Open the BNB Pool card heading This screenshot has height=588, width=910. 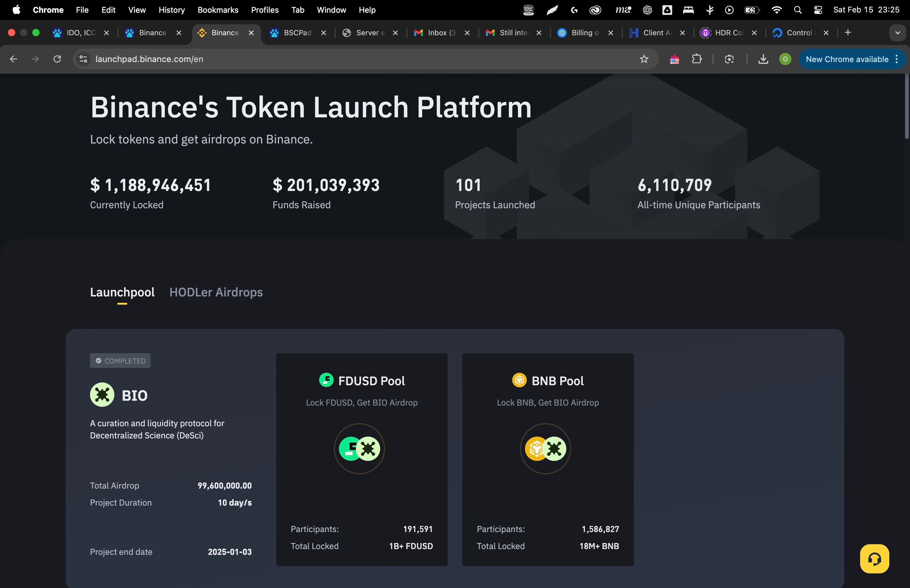[x=557, y=381]
